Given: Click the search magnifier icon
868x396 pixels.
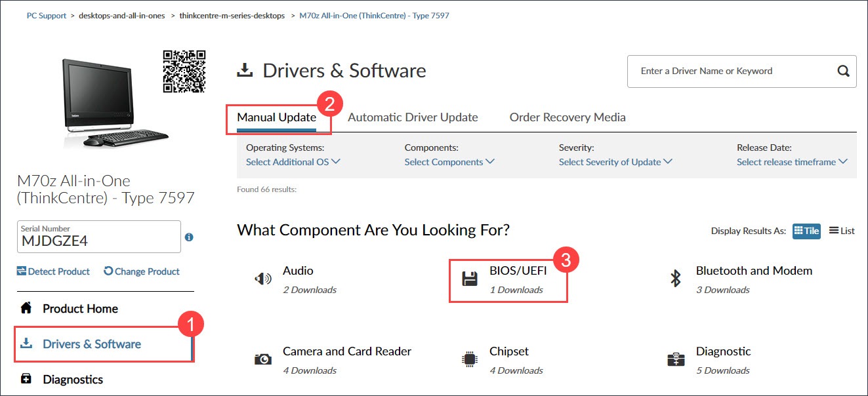Looking at the screenshot, I should click(x=843, y=70).
